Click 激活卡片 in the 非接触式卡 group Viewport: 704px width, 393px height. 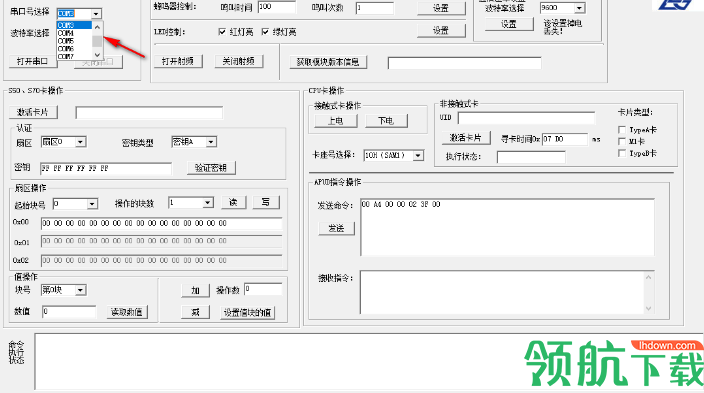(466, 138)
